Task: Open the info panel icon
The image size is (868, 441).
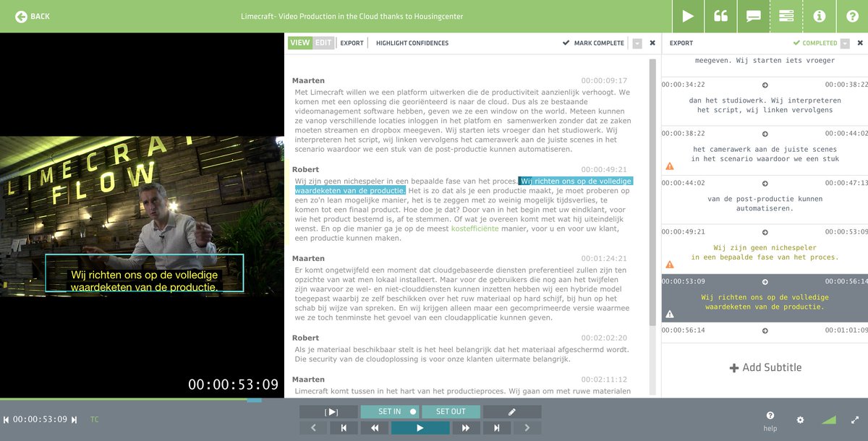Action: (x=819, y=16)
